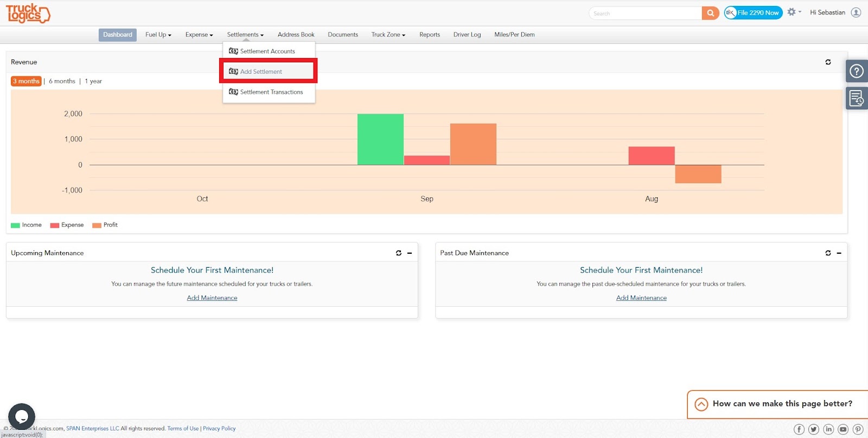Click the Hi Sebastian greeting
The height and width of the screenshot is (438, 868).
tap(827, 12)
